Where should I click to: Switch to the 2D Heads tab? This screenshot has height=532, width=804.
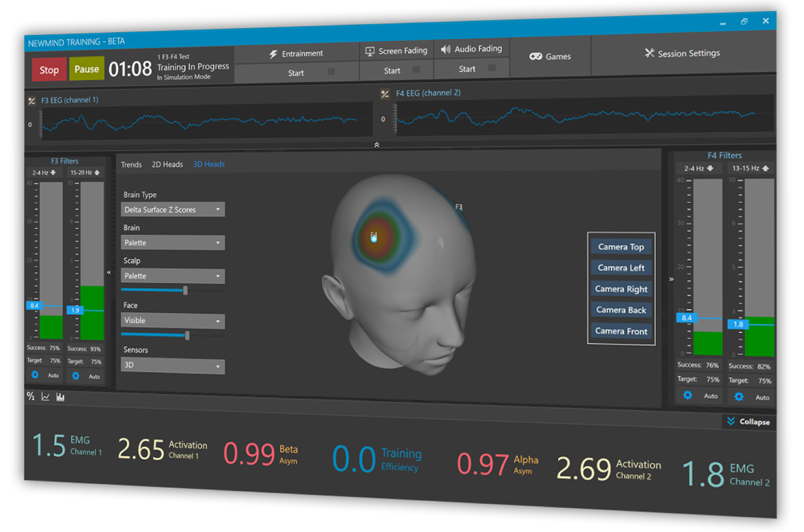click(x=167, y=165)
